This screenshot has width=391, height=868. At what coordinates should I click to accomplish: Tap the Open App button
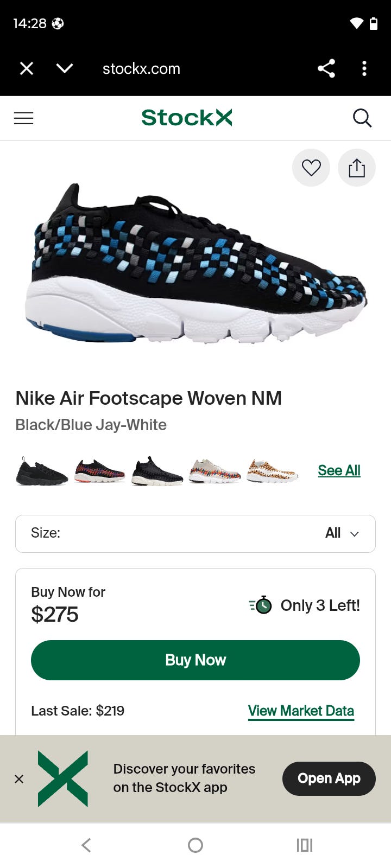tap(329, 778)
